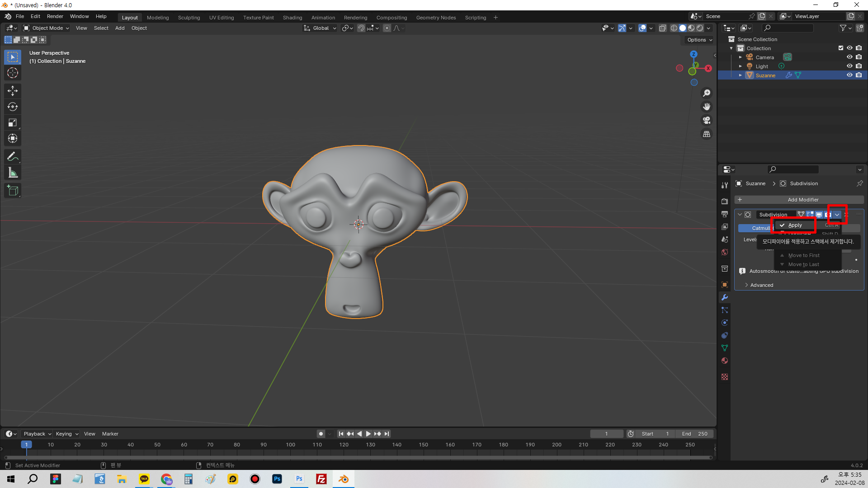Select the Cursor tool
This screenshot has width=868, height=488.
click(13, 73)
